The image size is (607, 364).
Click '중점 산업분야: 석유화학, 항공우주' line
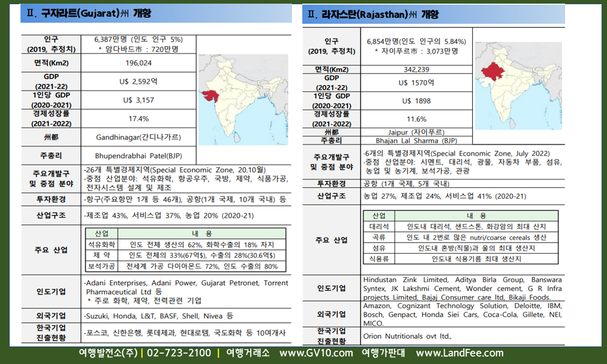[x=186, y=179]
